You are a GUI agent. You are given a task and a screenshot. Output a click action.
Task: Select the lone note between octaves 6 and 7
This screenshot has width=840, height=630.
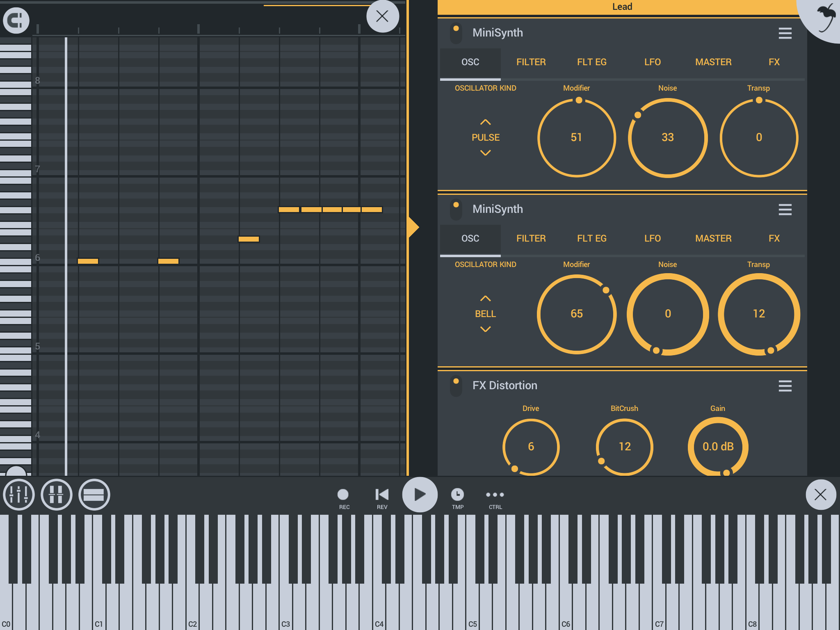pyautogui.click(x=249, y=239)
